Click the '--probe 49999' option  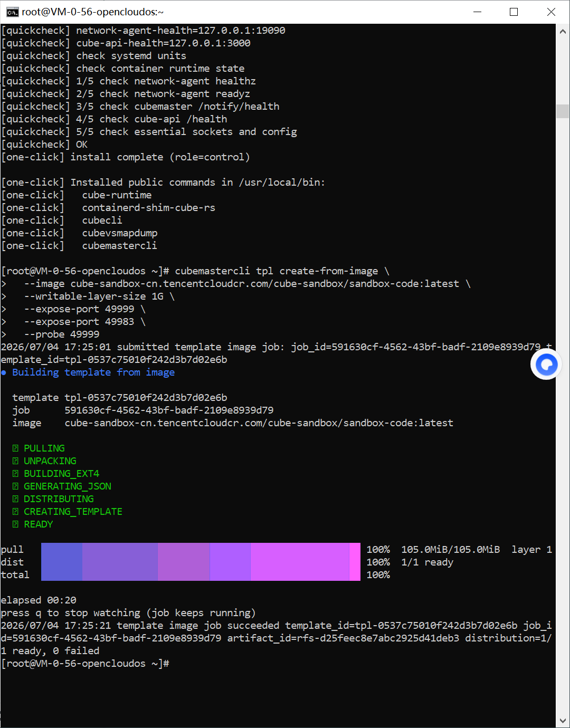click(x=62, y=334)
